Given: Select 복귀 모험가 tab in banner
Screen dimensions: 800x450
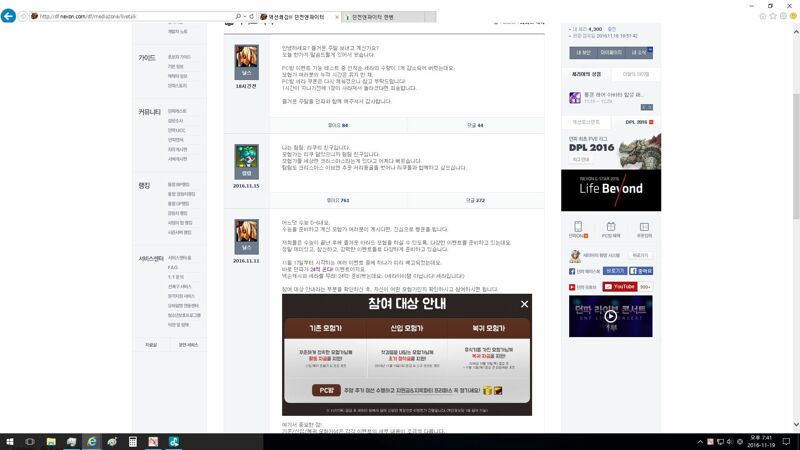Looking at the screenshot, I should coord(488,328).
